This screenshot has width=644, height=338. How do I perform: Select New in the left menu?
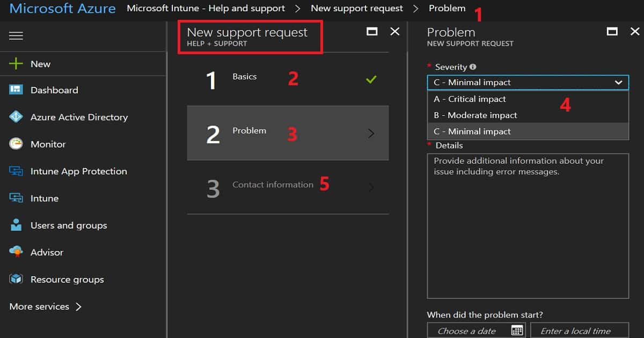40,64
